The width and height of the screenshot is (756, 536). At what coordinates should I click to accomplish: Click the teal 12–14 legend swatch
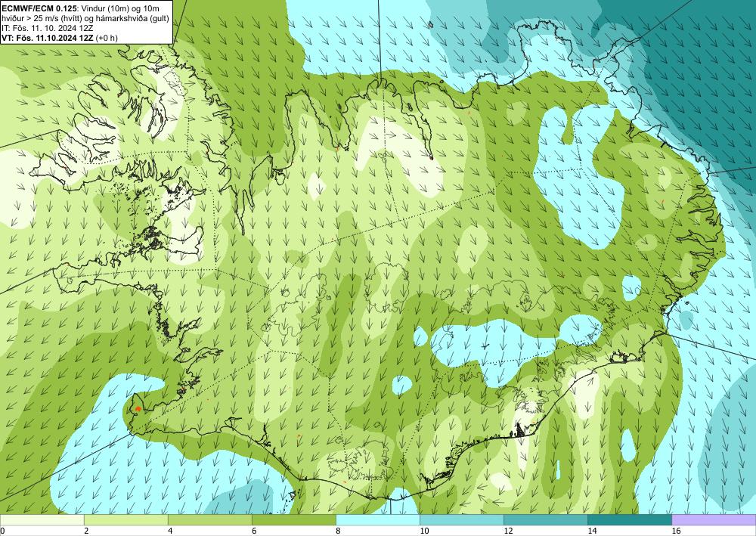(x=546, y=519)
